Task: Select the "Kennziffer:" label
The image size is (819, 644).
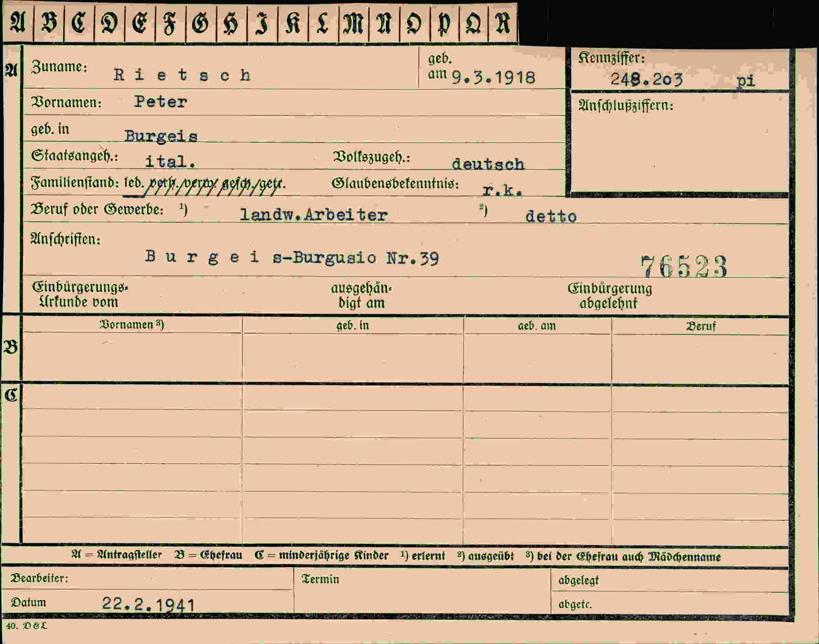Action: click(611, 58)
